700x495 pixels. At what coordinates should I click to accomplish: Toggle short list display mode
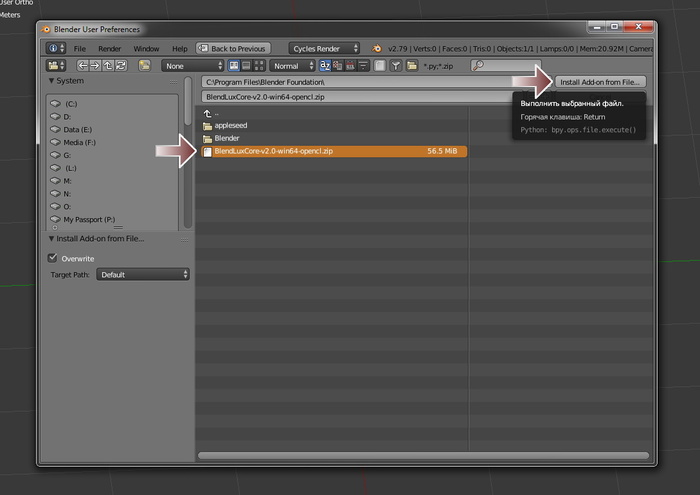(x=234, y=66)
